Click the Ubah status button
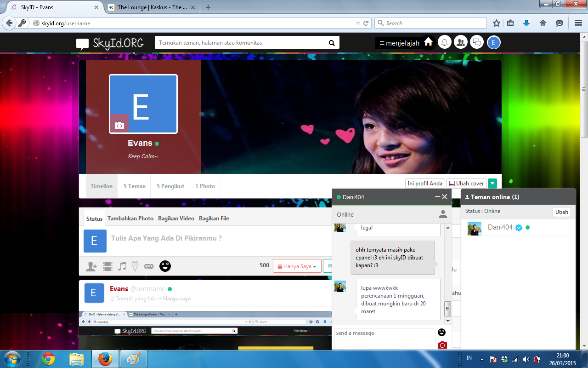Viewport: 588px width, 368px height. click(562, 212)
